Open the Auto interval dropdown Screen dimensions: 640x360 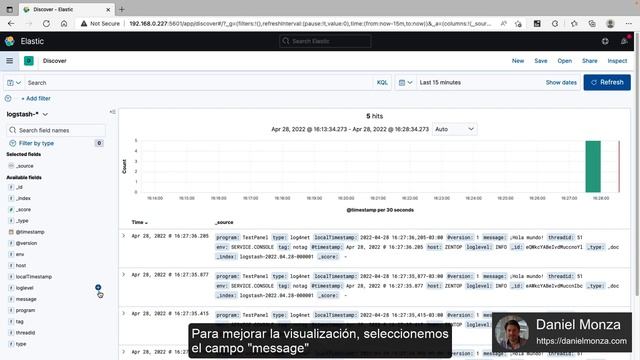[x=454, y=129]
